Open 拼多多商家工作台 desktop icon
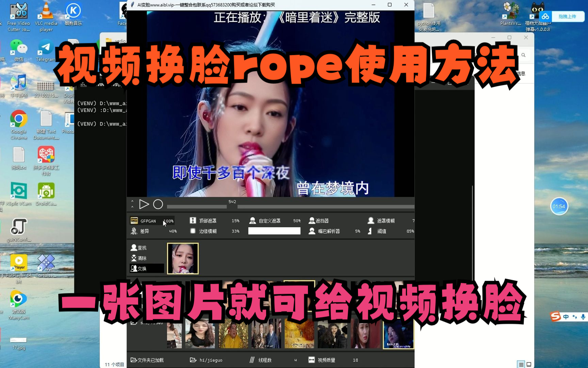The width and height of the screenshot is (588, 368). (46, 161)
